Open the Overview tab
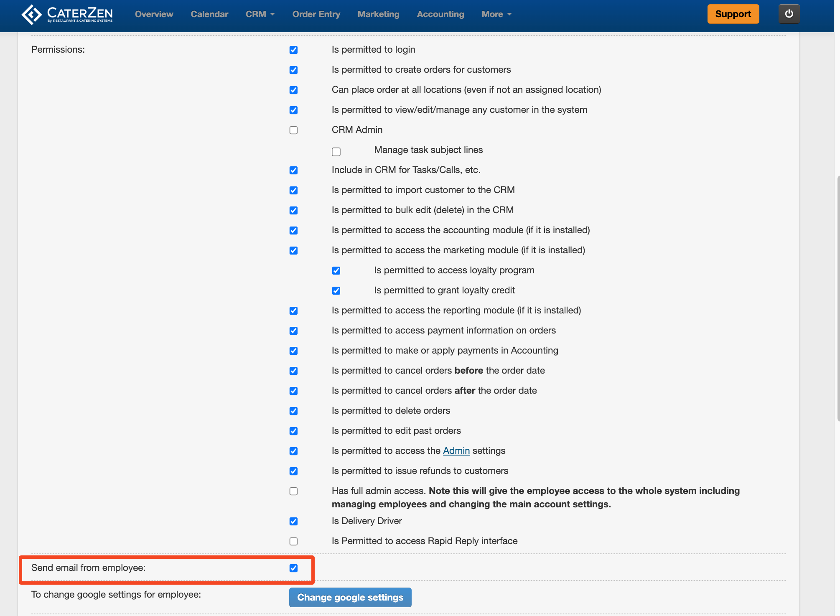Viewport: 840px width, 616px height. coord(154,14)
